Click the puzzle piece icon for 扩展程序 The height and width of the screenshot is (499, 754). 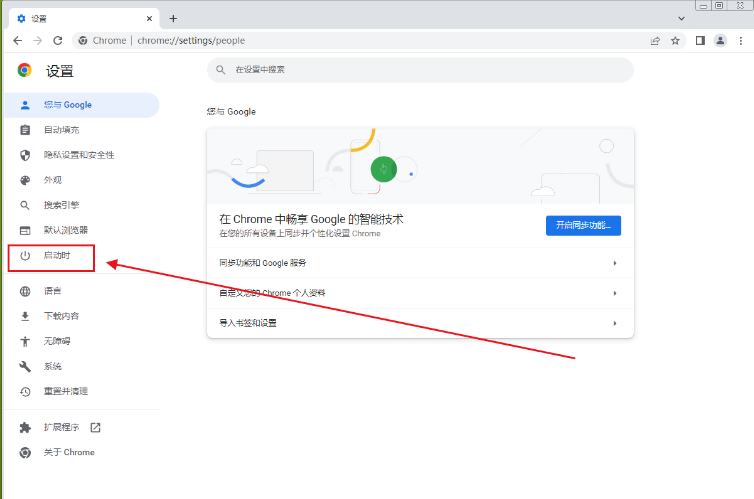coord(25,427)
